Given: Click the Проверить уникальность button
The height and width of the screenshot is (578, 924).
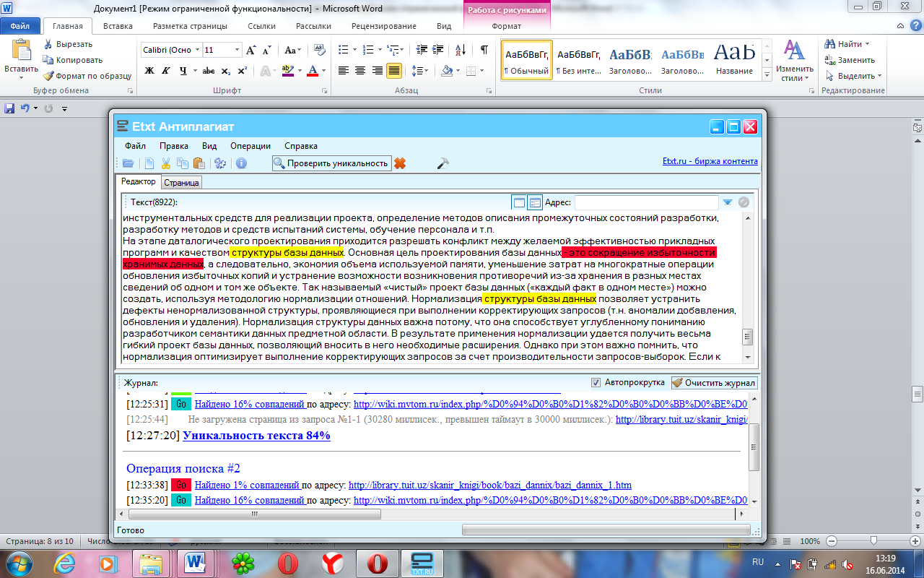Looking at the screenshot, I should (x=331, y=163).
